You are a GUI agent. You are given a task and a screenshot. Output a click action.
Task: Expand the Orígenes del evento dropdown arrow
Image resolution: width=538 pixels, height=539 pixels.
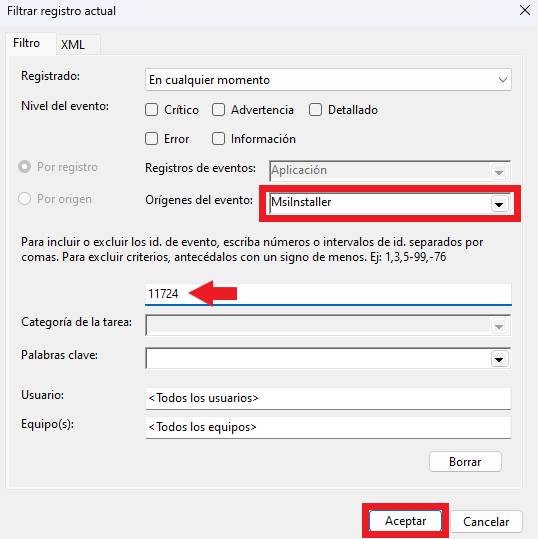tap(499, 204)
